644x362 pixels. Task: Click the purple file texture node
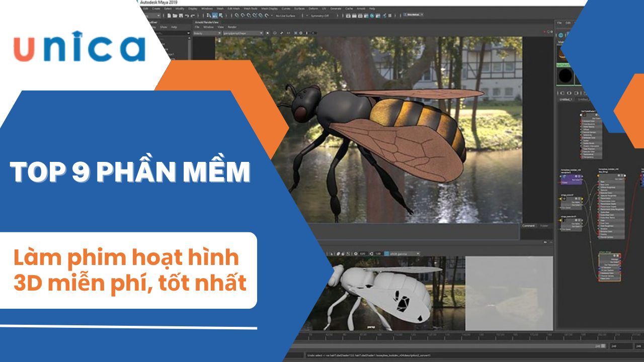point(571,179)
